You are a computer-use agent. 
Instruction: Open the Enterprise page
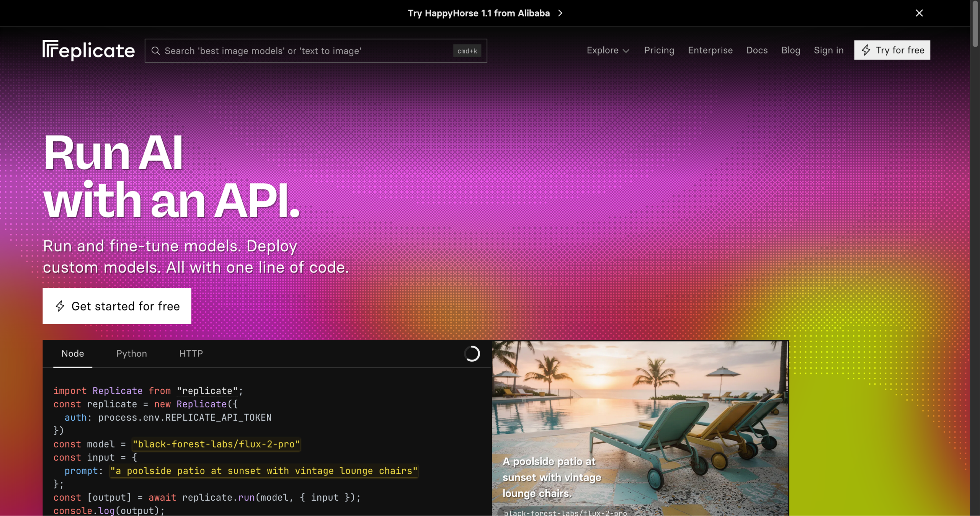pos(710,50)
